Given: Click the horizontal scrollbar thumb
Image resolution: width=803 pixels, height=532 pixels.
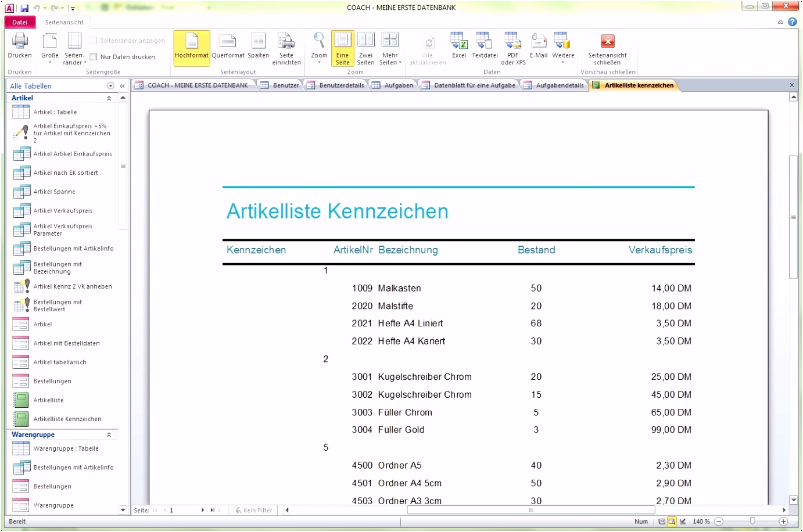Looking at the screenshot, I should [531, 510].
